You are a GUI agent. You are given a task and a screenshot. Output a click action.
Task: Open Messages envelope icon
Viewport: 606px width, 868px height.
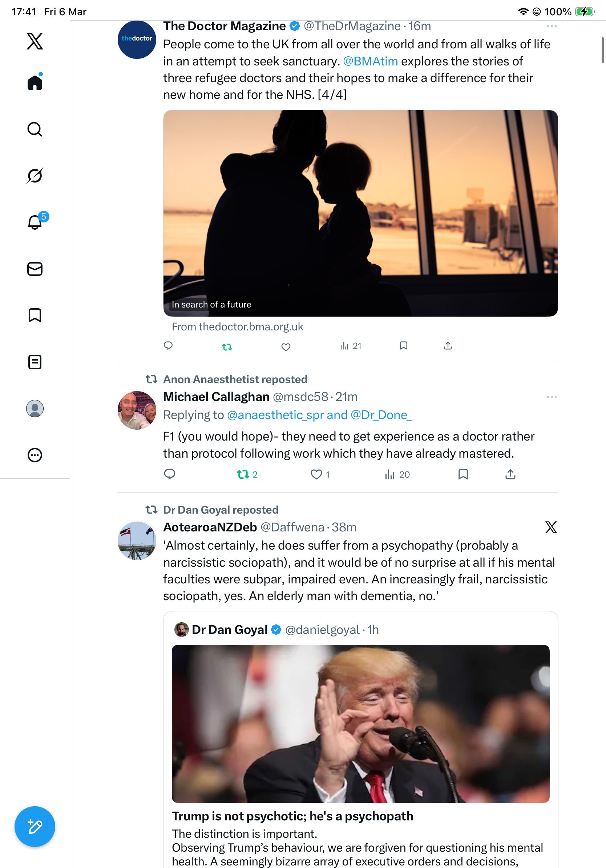[x=35, y=269]
